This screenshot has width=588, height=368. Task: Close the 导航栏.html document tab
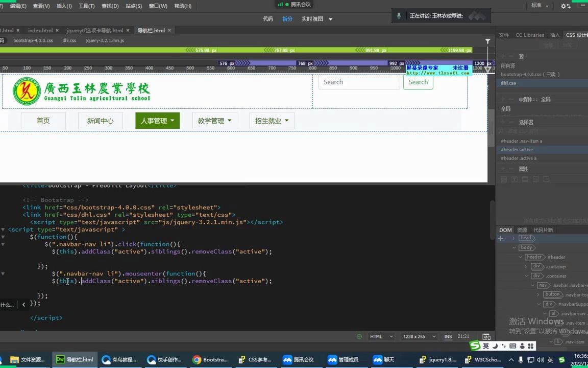point(169,31)
